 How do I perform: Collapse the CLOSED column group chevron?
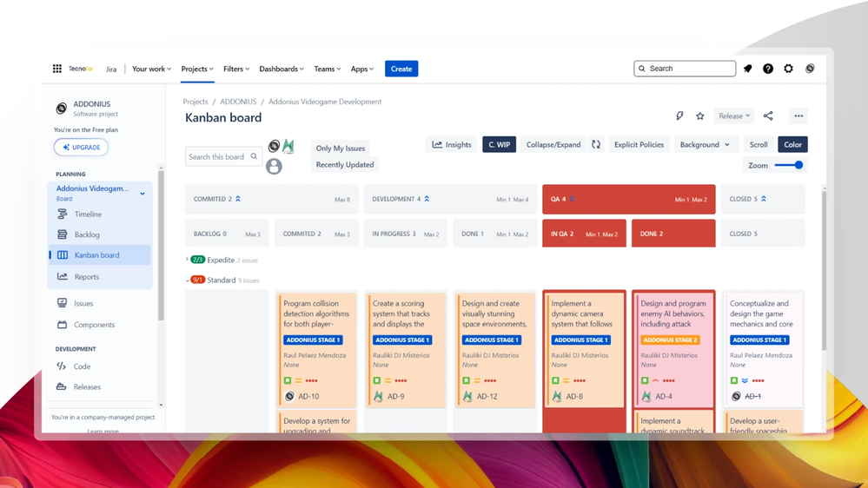pyautogui.click(x=764, y=199)
